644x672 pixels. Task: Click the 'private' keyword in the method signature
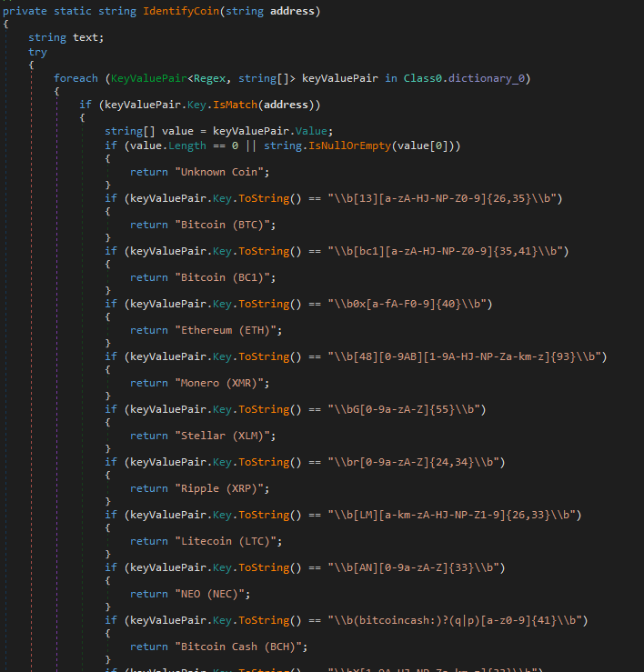(x=25, y=11)
